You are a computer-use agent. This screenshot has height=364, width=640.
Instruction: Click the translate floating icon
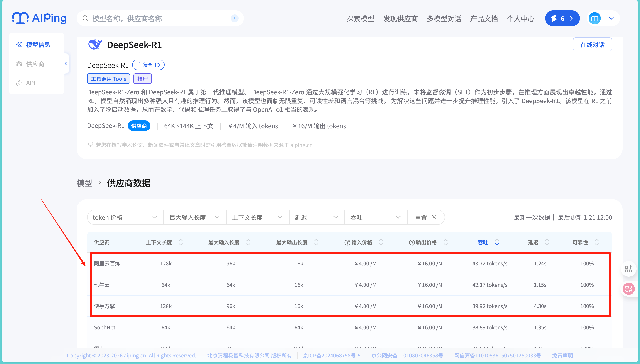coord(628,289)
